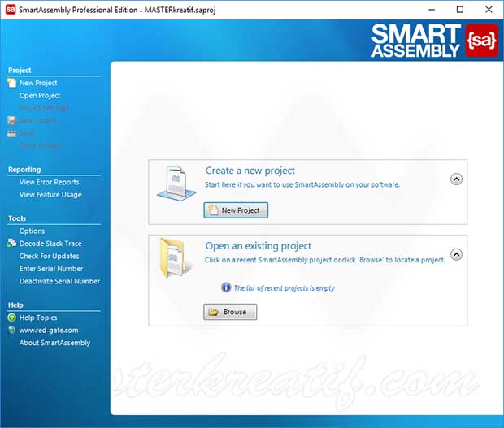Click the Tools section header
Viewport: 504px width, 428px height.
pyautogui.click(x=17, y=218)
